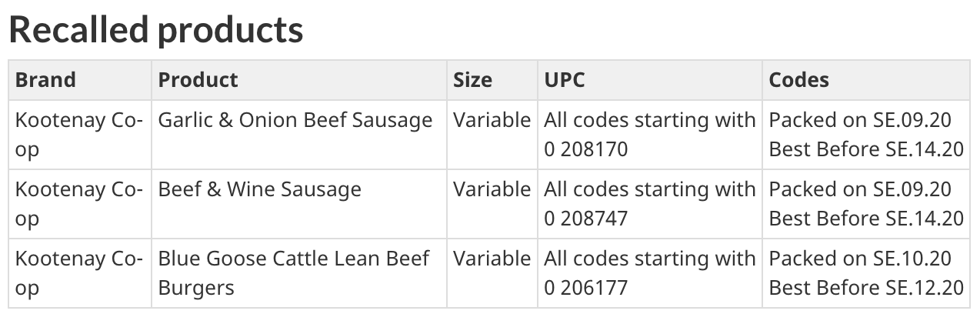Viewport: 980px width, 314px height.
Task: Click UPC cell containing 0 208747
Action: click(650, 204)
